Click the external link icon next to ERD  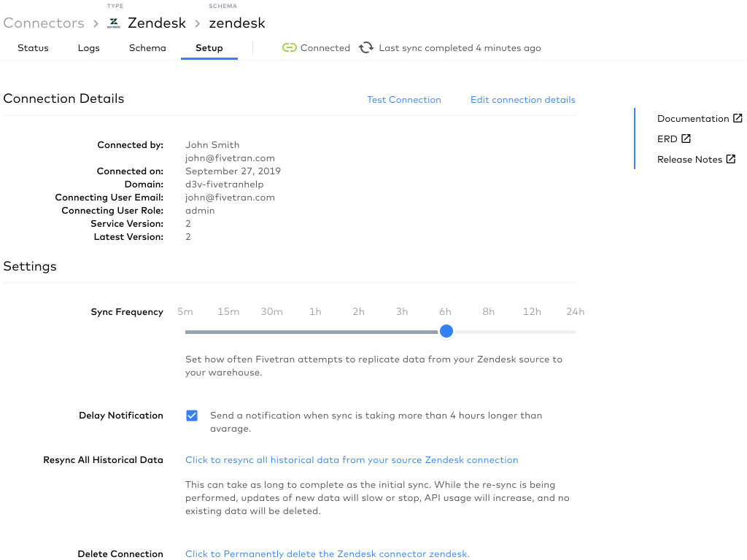684,139
